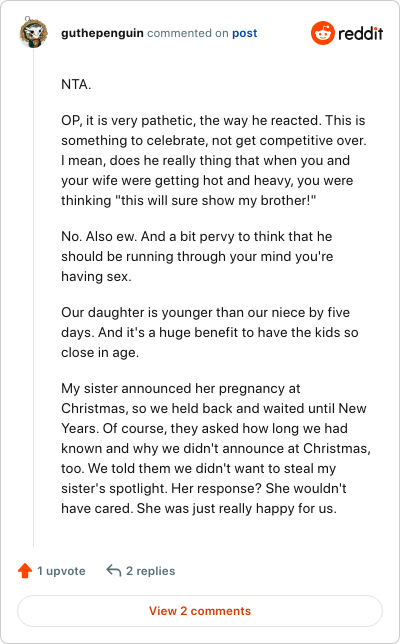Follow the blue "post" link

[244, 33]
